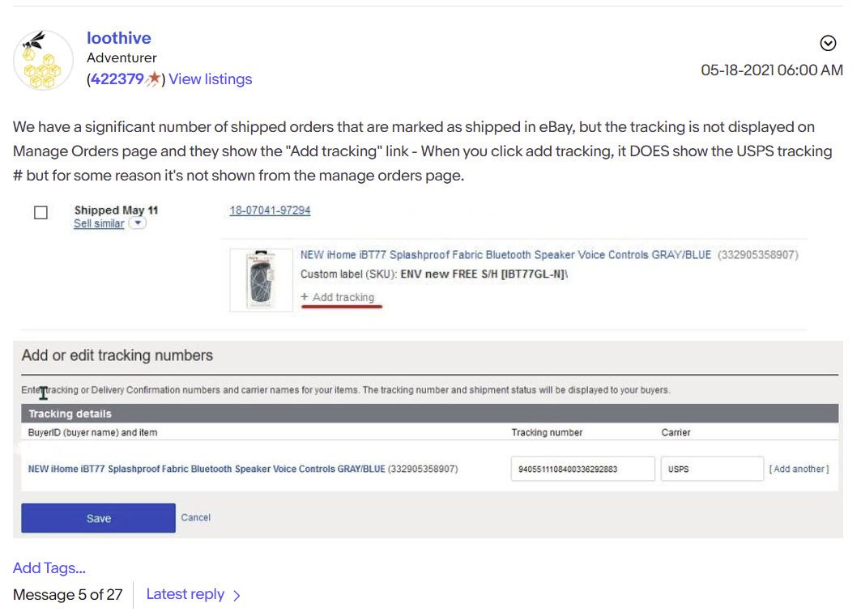Open iHome iBT77 item link in Tracking details
The height and width of the screenshot is (616, 861).
click(x=207, y=469)
